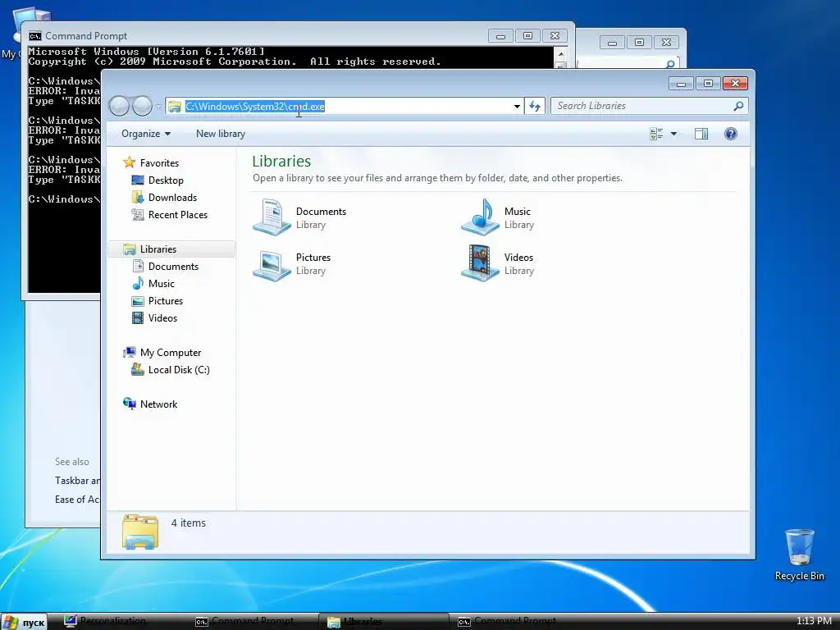This screenshot has width=840, height=630.
Task: Click the Favorites star icon in sidebar
Action: coord(129,162)
